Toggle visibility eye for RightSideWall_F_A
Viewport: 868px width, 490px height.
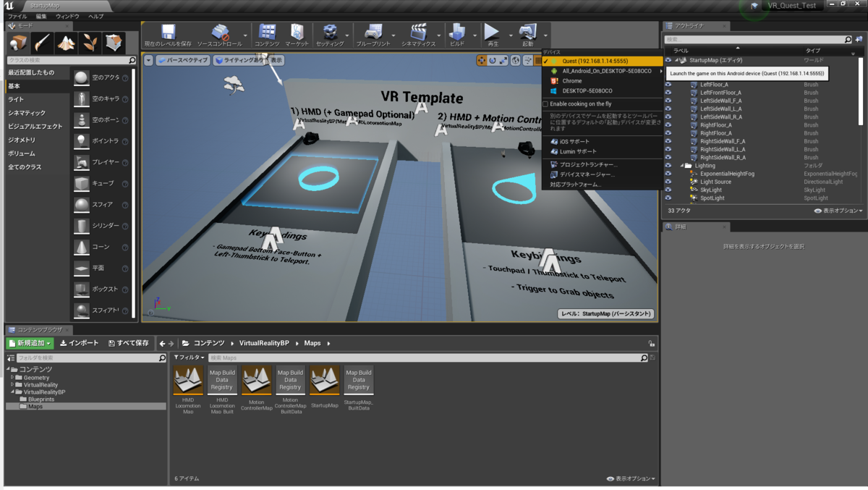[668, 141]
